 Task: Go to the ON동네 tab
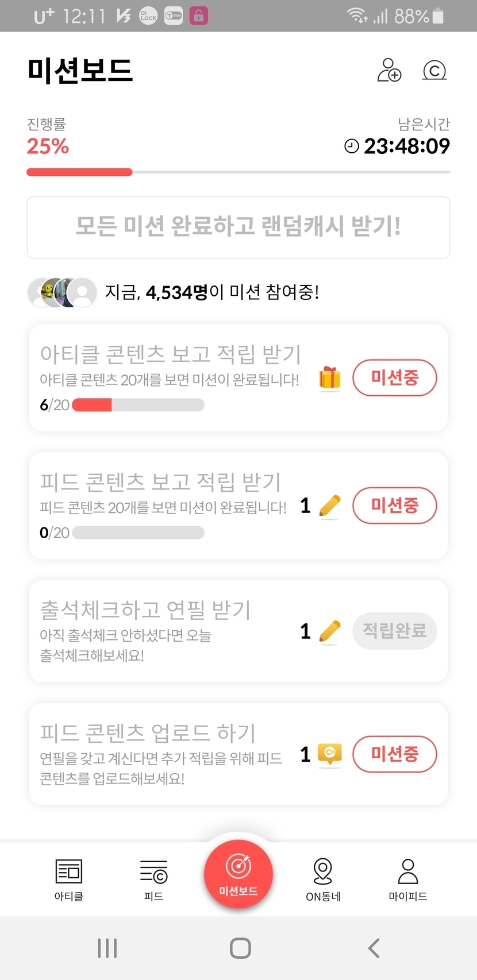[x=323, y=879]
